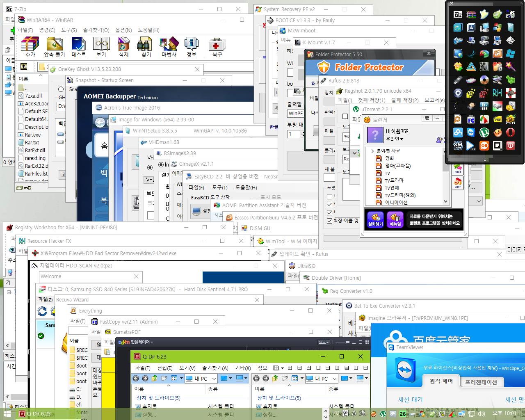
Task: Open Q-Dir left pane view-mode dropdown arrow
Action: tap(182, 378)
